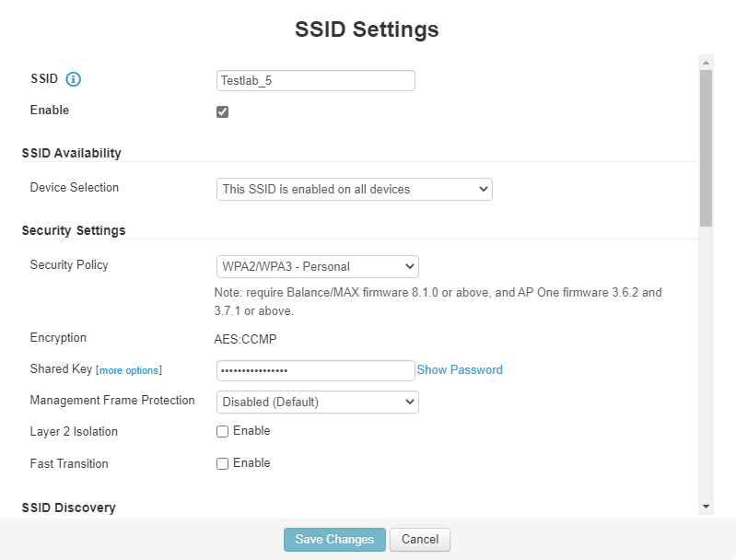This screenshot has width=736, height=560.
Task: Uncheck the SSID Enable checkbox
Action: point(222,111)
